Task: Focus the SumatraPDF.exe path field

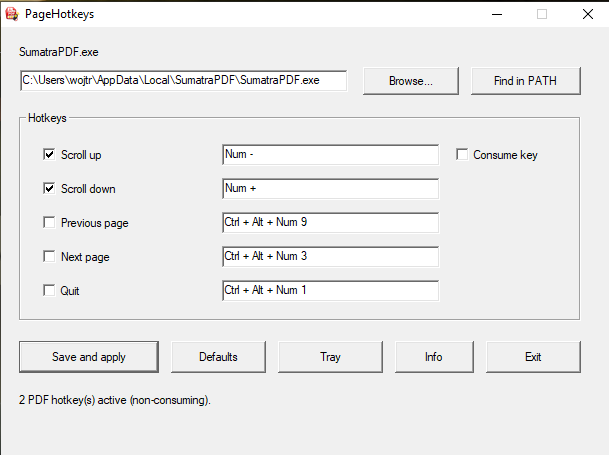Action: (183, 80)
